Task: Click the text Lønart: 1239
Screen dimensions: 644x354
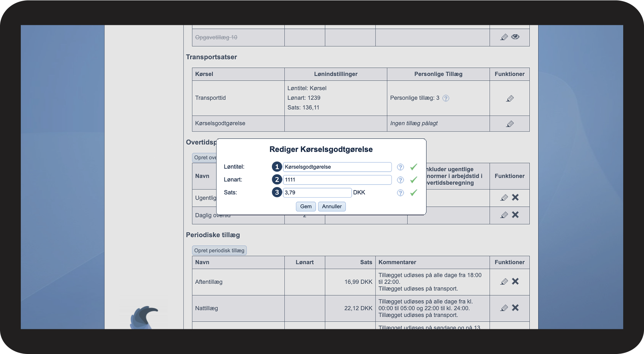Action: pyautogui.click(x=304, y=98)
